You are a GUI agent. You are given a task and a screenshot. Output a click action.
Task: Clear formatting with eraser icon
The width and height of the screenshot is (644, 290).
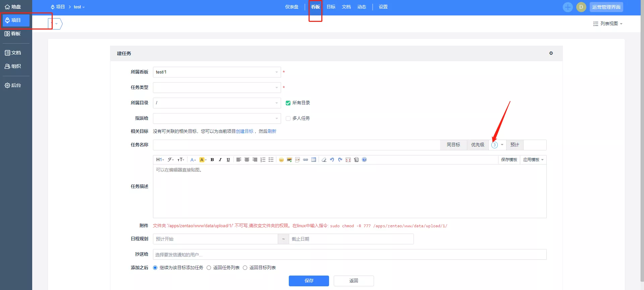(x=324, y=160)
